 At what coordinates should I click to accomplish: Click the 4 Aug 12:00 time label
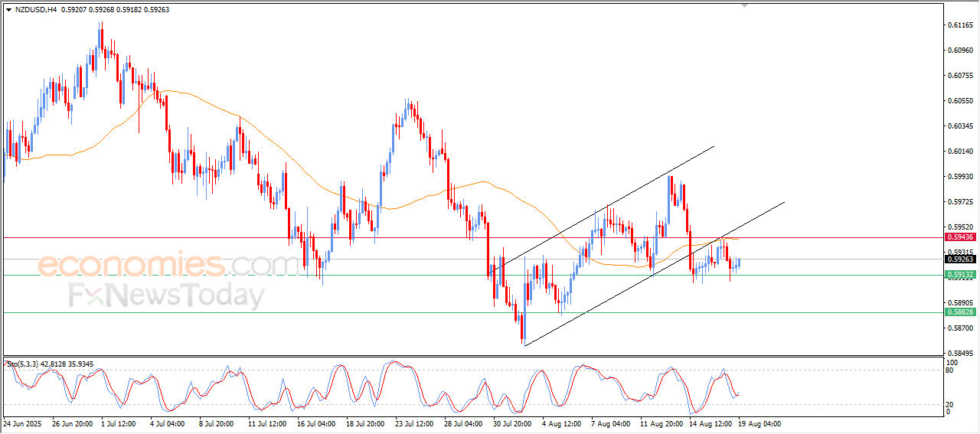(560, 423)
